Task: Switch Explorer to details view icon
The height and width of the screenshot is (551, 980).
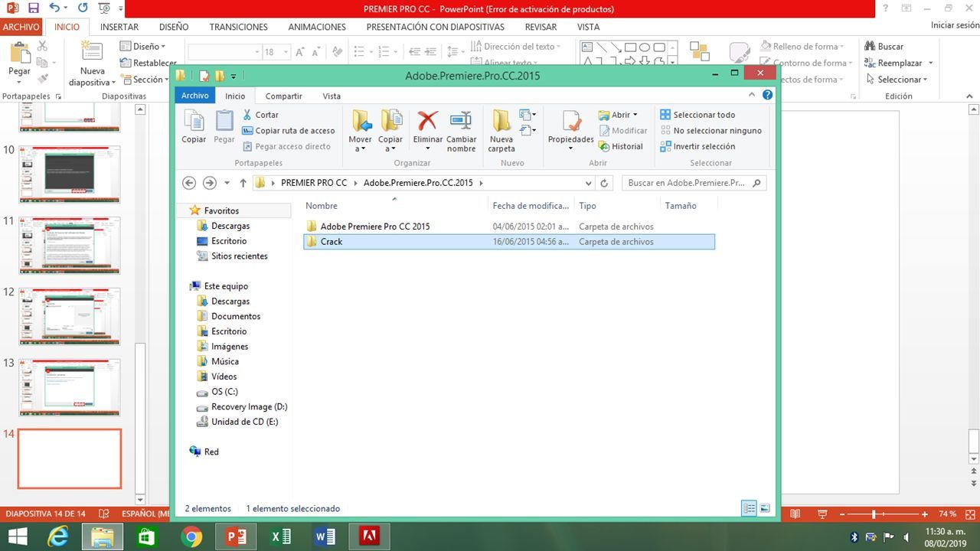Action: [749, 508]
